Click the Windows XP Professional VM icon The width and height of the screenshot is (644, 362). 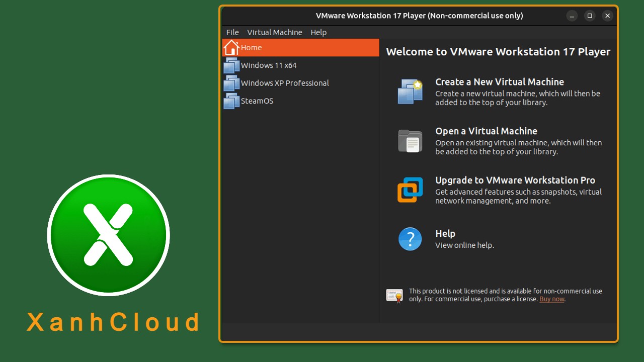tap(231, 83)
